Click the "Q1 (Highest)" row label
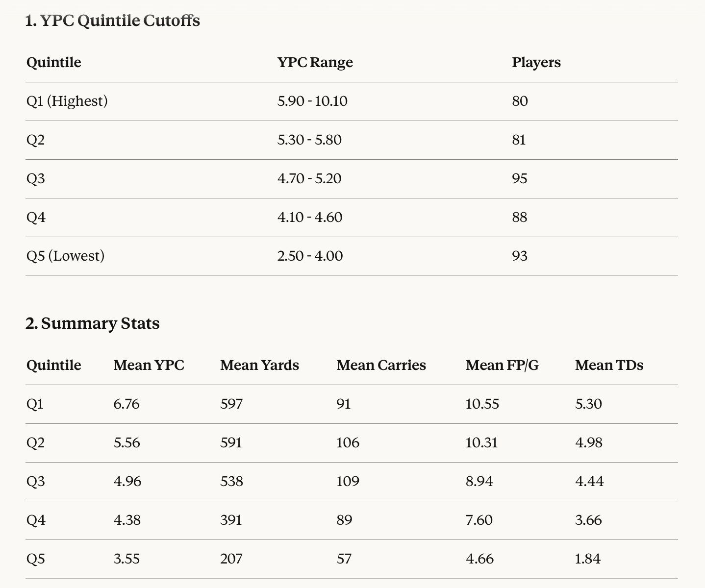 (67, 101)
